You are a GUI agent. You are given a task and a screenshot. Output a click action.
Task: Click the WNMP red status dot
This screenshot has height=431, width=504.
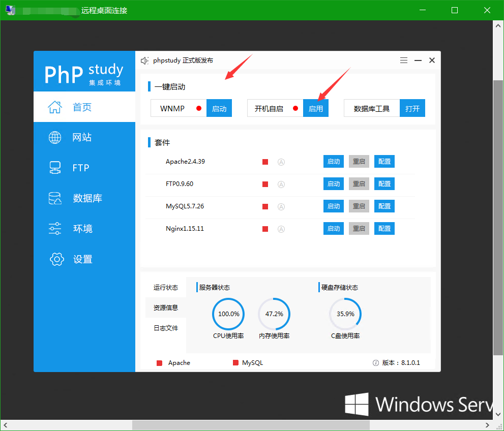pos(199,108)
